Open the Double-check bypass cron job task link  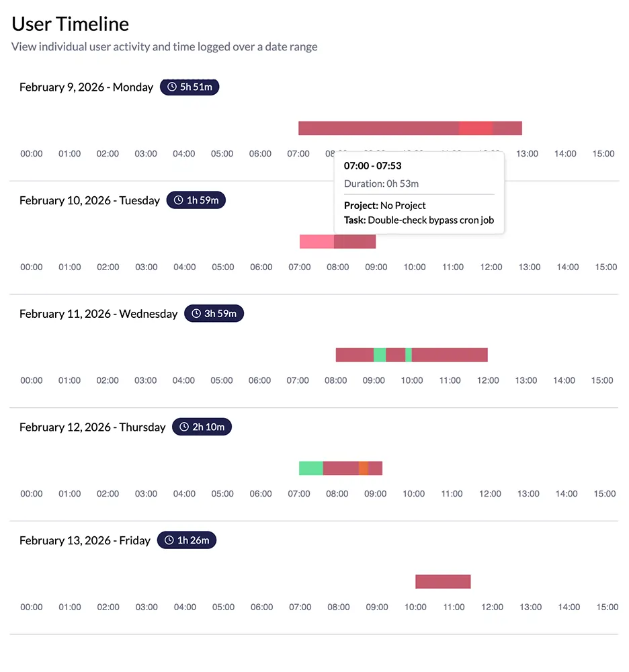[x=430, y=220]
